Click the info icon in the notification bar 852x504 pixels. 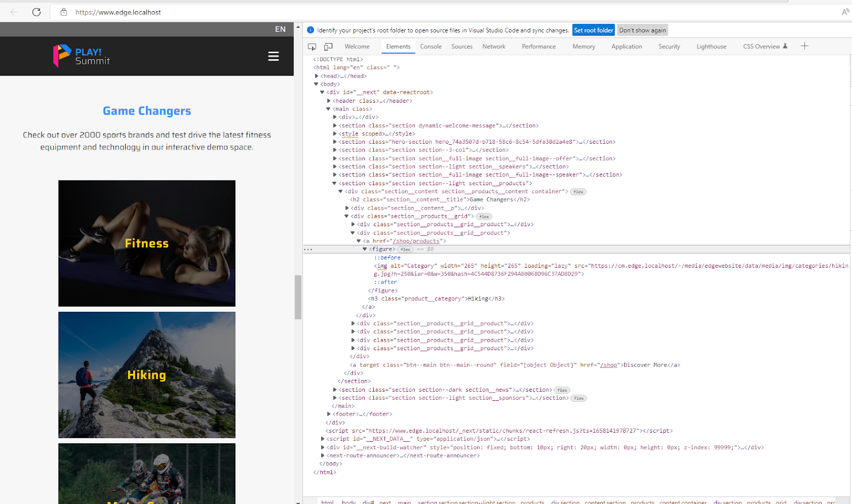[x=310, y=30]
